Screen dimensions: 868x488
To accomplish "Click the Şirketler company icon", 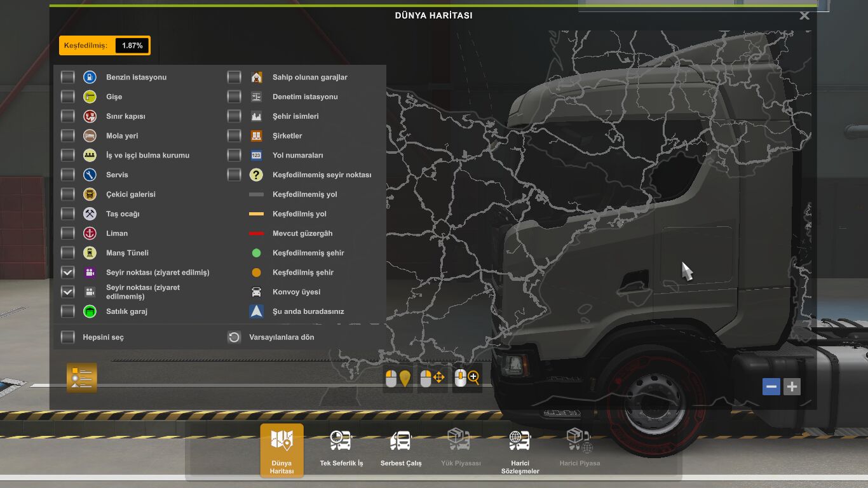I will [256, 136].
